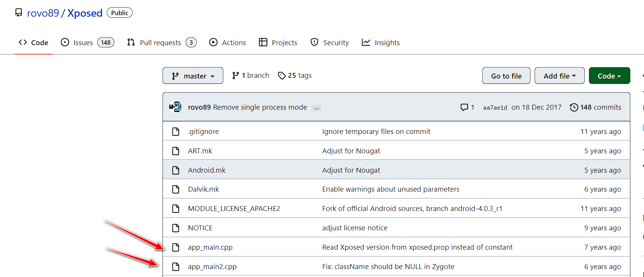Click '9 years ago' on NOTICE row
The height and width of the screenshot is (277, 644).
(603, 228)
